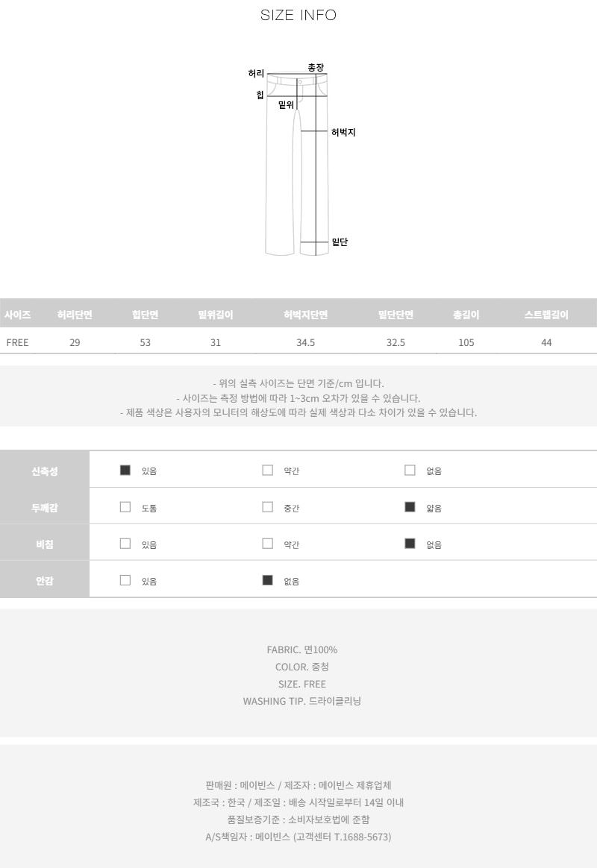Select the 도톰 checkbox in 두께감 row
Screen dimensions: 597x868
point(125,507)
